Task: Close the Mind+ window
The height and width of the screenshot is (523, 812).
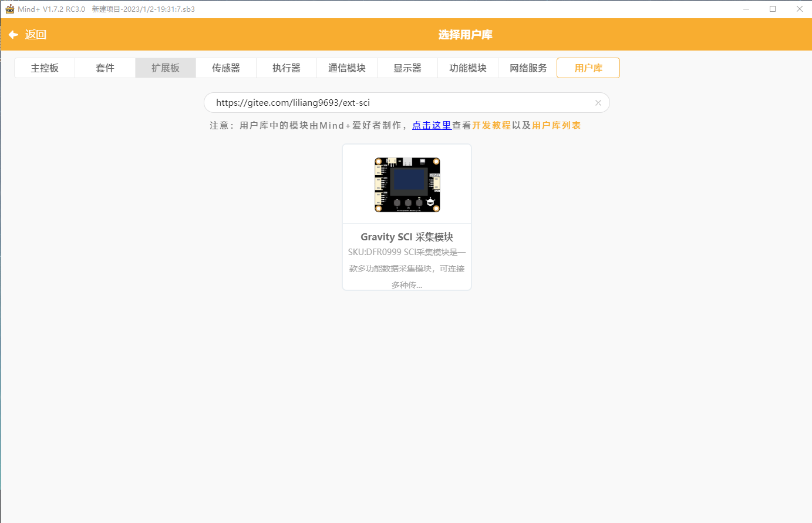Action: (x=799, y=9)
